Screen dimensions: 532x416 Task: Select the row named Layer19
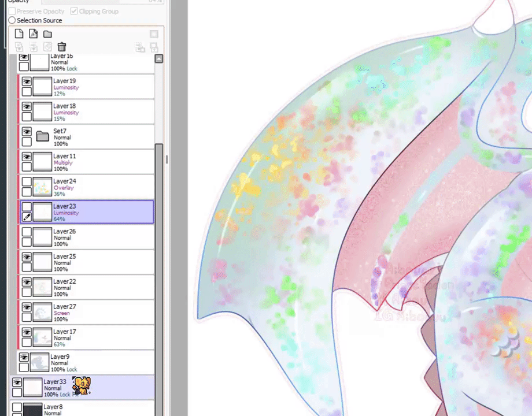tap(87, 87)
